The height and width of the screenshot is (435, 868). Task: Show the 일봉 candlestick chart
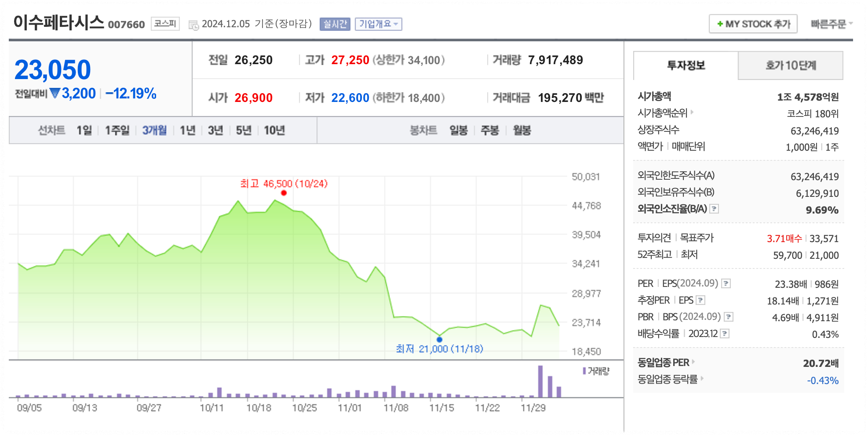(459, 130)
